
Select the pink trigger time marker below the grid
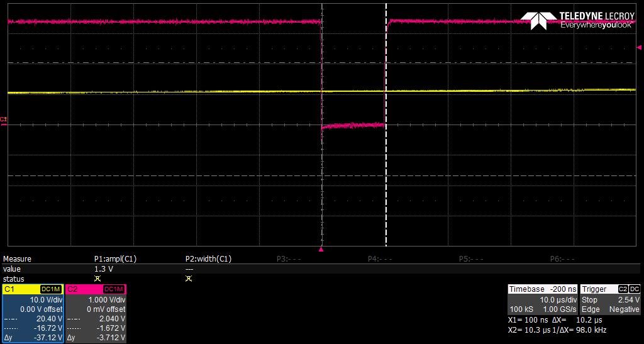[x=321, y=249]
